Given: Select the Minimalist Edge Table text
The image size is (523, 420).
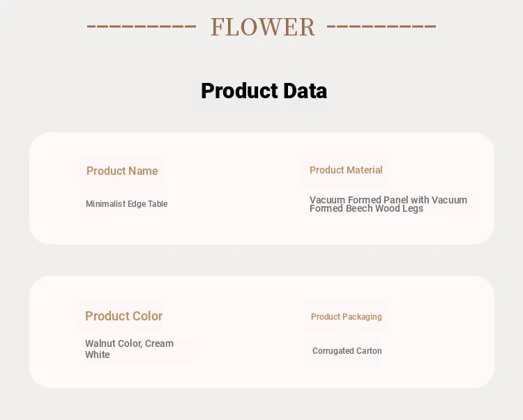Looking at the screenshot, I should [x=126, y=204].
